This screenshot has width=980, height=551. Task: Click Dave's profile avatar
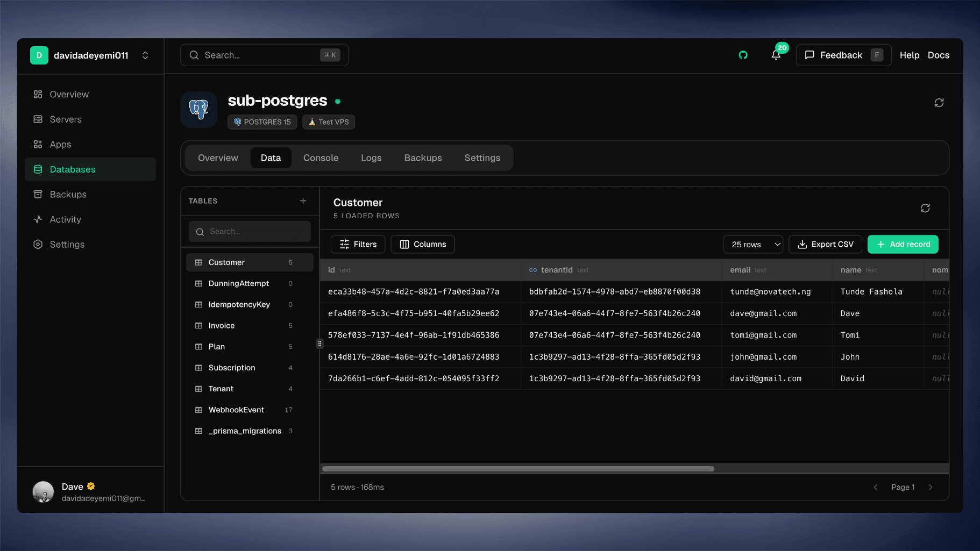click(43, 492)
